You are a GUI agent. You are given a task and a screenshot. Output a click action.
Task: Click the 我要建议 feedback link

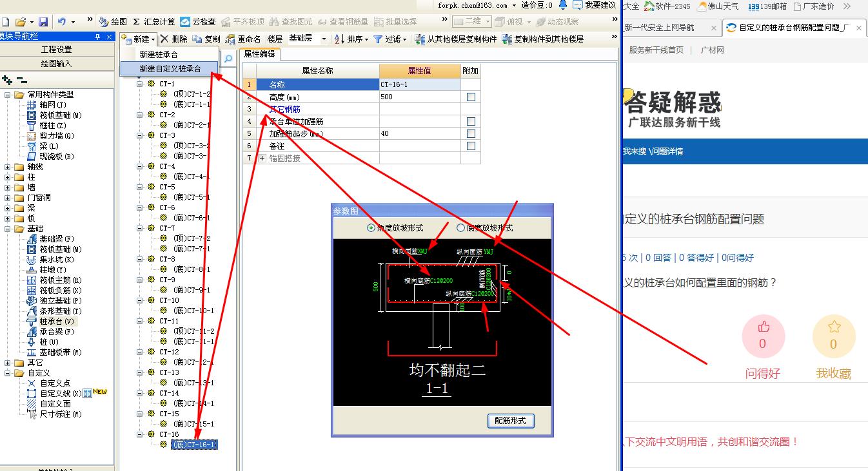(595, 5)
